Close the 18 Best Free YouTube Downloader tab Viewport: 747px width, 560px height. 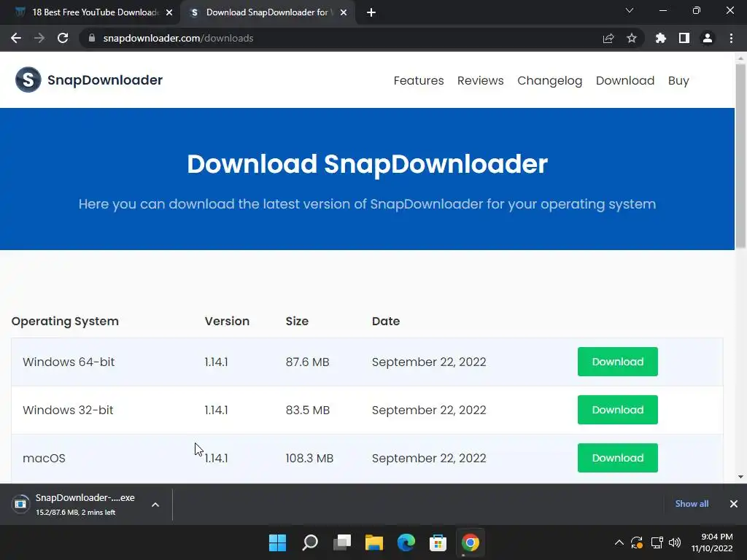(x=169, y=13)
